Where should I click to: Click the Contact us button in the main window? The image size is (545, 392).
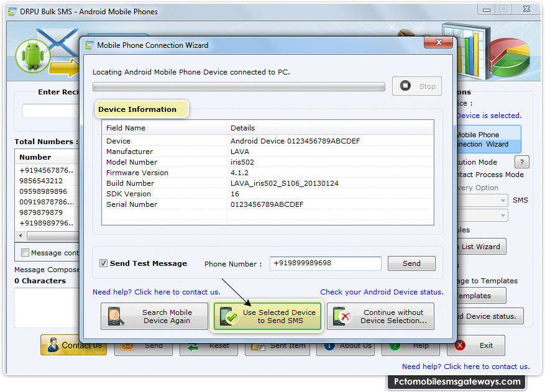[73, 345]
